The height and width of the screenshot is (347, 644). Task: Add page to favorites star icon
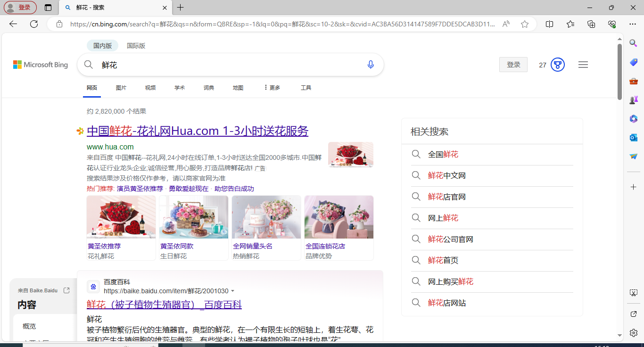click(525, 24)
